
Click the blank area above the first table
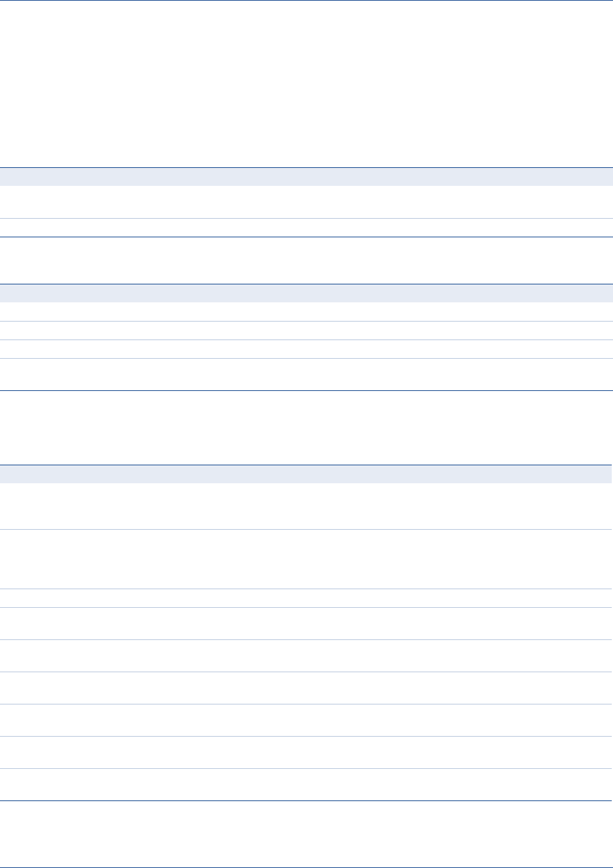306,84
